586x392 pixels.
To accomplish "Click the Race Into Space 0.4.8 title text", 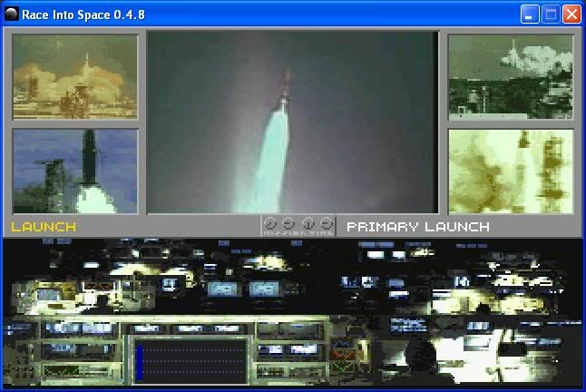I will (x=83, y=15).
